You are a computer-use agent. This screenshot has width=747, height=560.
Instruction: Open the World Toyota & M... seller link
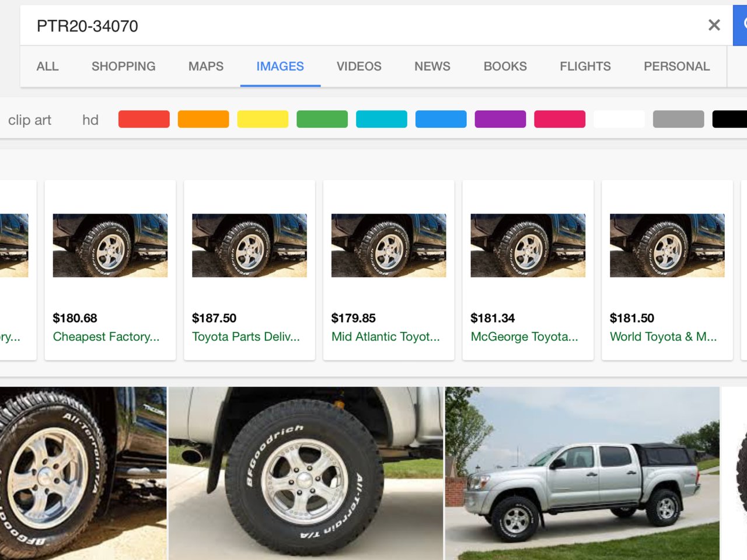[x=664, y=337]
